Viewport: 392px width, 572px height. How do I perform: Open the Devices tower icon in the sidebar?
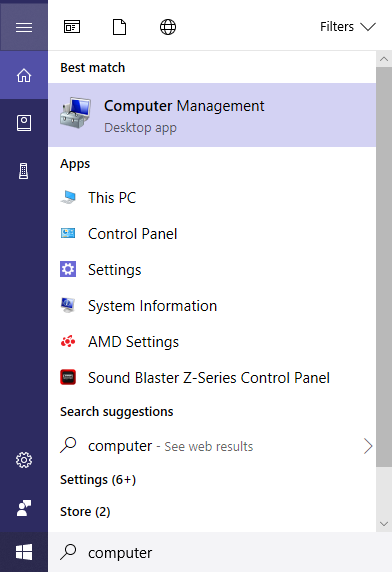pyautogui.click(x=24, y=171)
